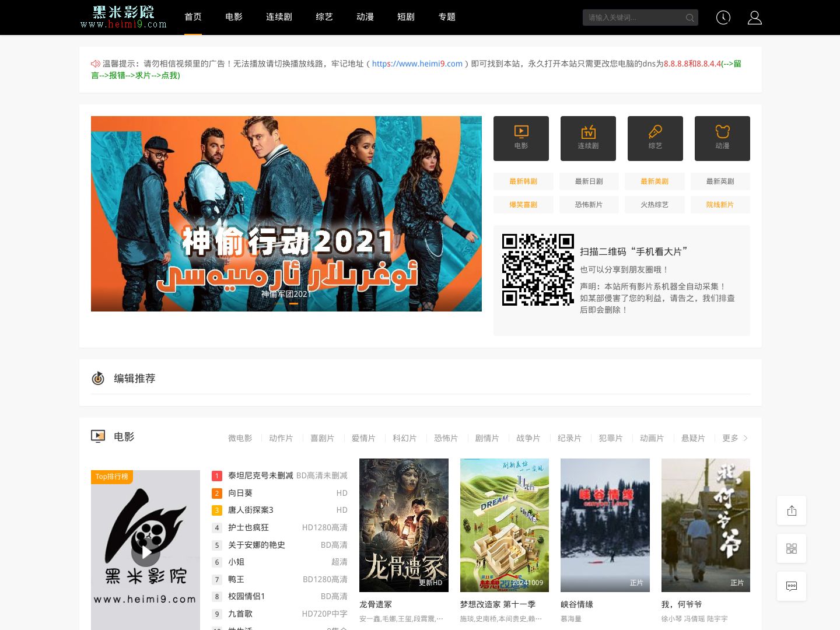Click the 最新美剧 button
The height and width of the screenshot is (630, 840).
654,181
